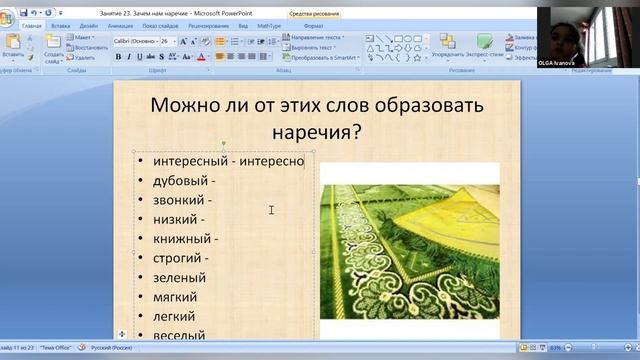Pick the five-point star shape
This screenshot has height=360, width=640.
point(417,58)
